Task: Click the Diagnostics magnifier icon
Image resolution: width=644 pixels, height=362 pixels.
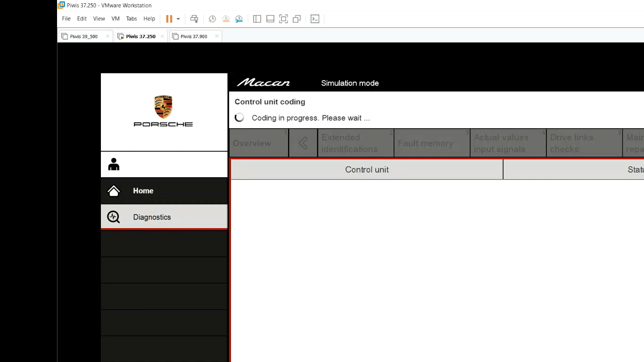Action: (114, 217)
